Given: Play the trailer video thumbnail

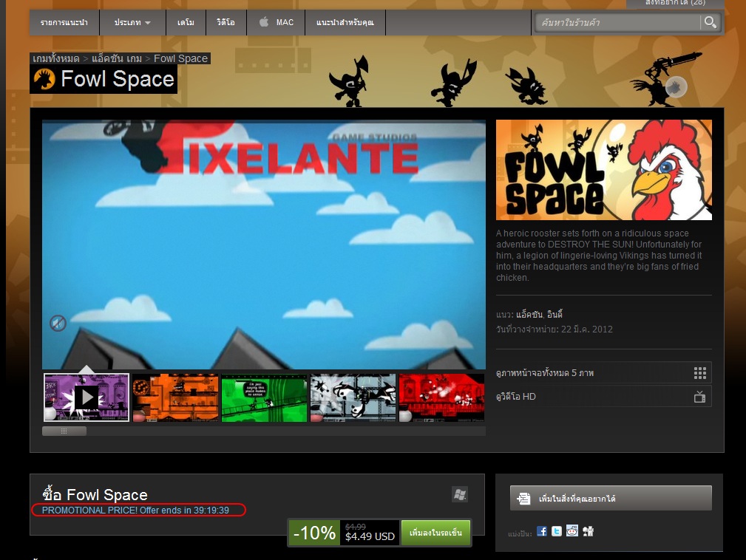Looking at the screenshot, I should (87, 397).
